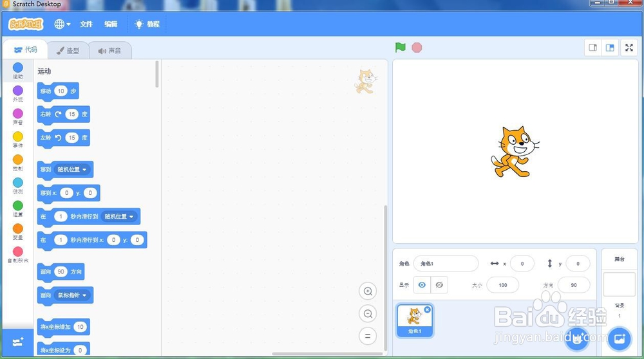644x359 pixels.
Task: Click the 面向 90 方向 block
Action: click(x=61, y=272)
